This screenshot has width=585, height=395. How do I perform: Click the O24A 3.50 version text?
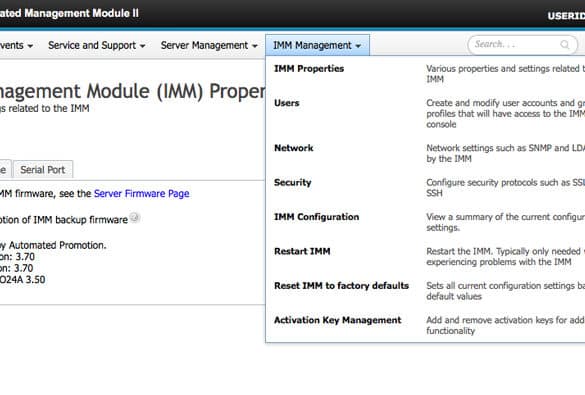click(22, 280)
